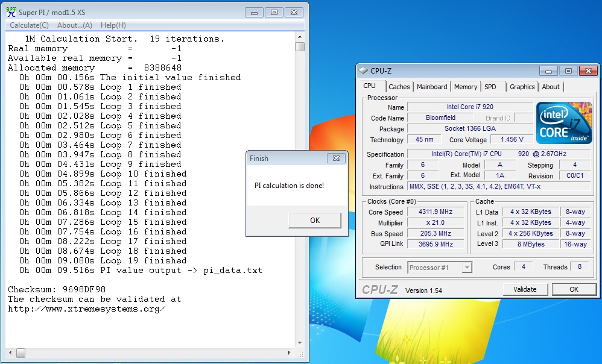The height and width of the screenshot is (364, 602).
Task: Open the About...(A) menu in Super PI
Action: [74, 25]
